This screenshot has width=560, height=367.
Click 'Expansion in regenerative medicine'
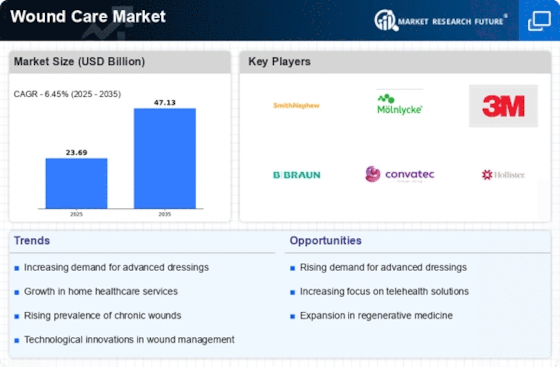[376, 316]
